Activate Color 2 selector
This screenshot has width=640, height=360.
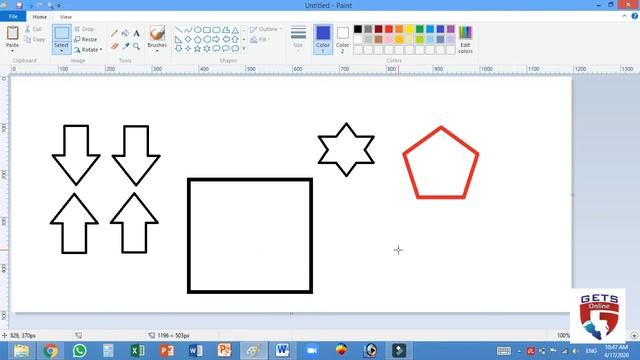(x=342, y=39)
